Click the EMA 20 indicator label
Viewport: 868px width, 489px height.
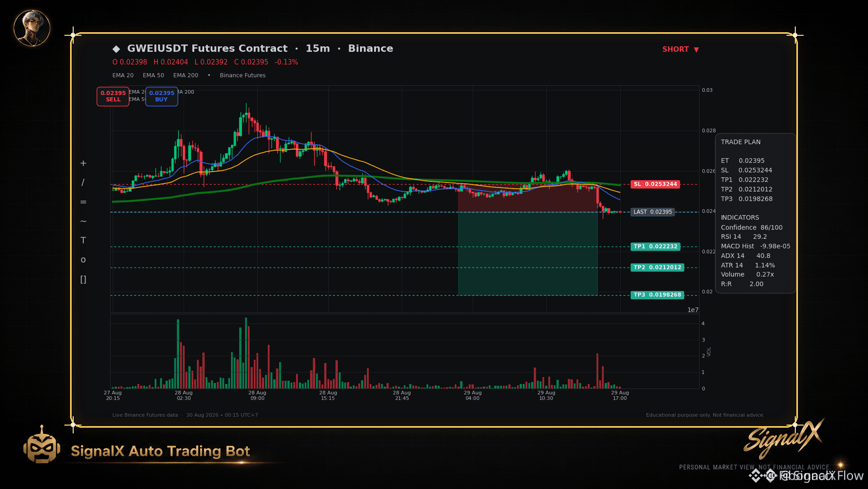click(123, 75)
